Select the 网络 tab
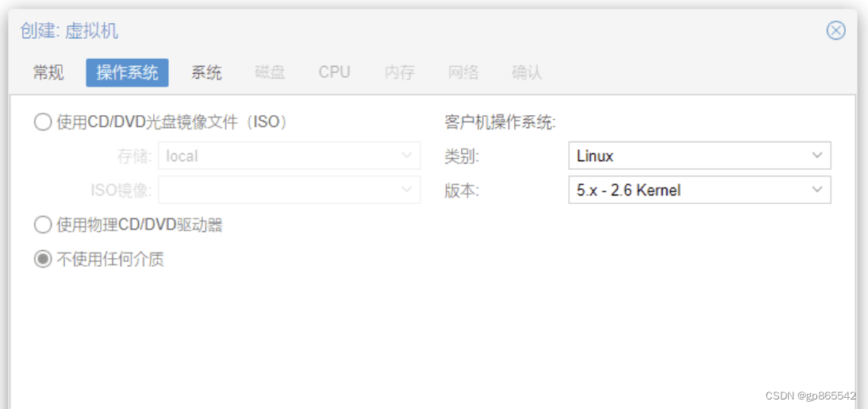Screen dimensions: 868x409 click(x=463, y=73)
